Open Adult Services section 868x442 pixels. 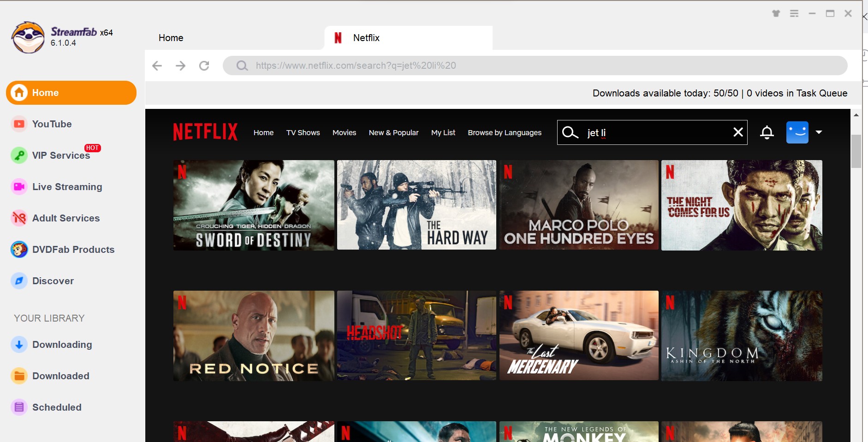(x=65, y=218)
